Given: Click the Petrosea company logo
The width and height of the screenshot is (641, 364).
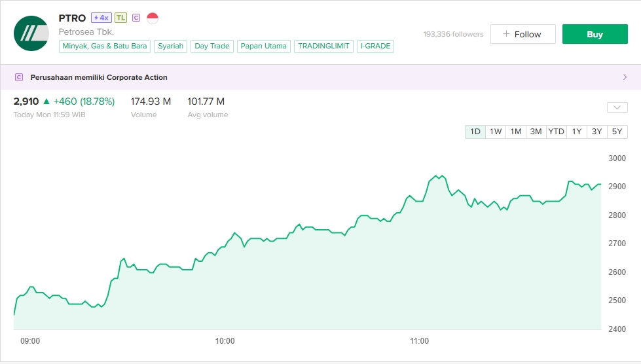Looking at the screenshot, I should point(31,33).
